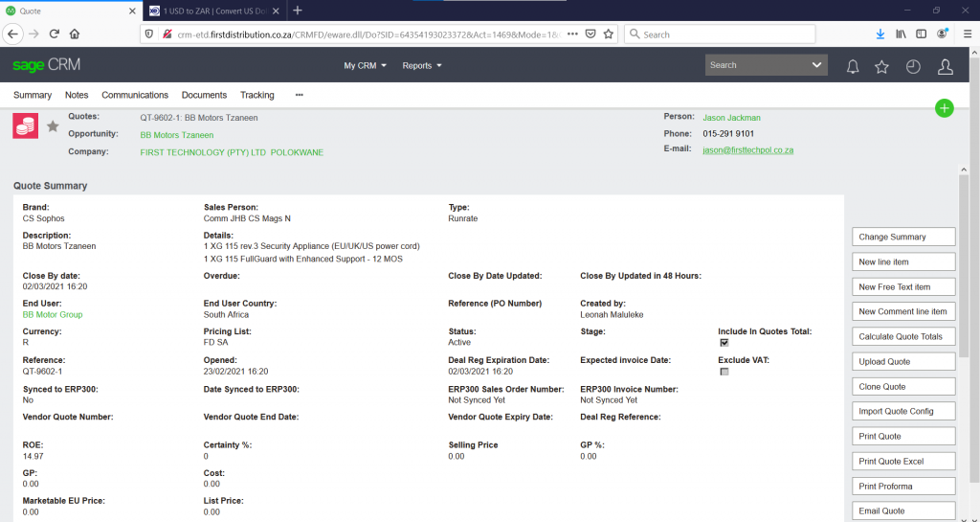The width and height of the screenshot is (980, 522).
Task: Open Firefox downloads arrow icon
Action: click(x=880, y=34)
